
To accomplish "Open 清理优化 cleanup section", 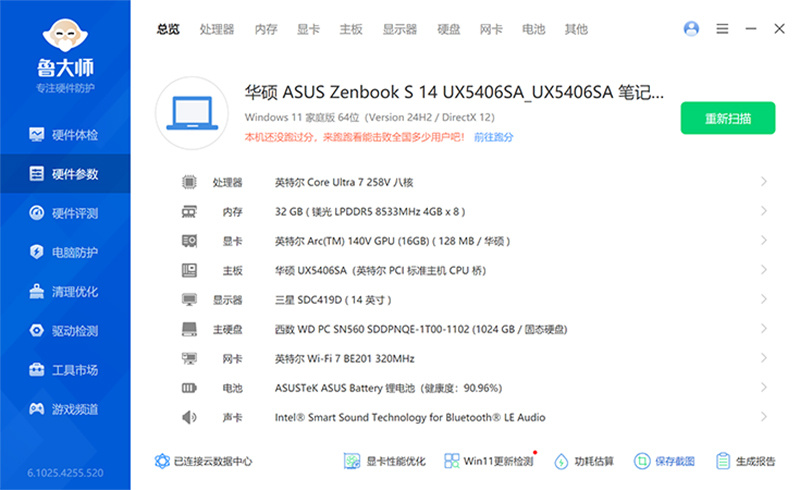I will pos(65,291).
